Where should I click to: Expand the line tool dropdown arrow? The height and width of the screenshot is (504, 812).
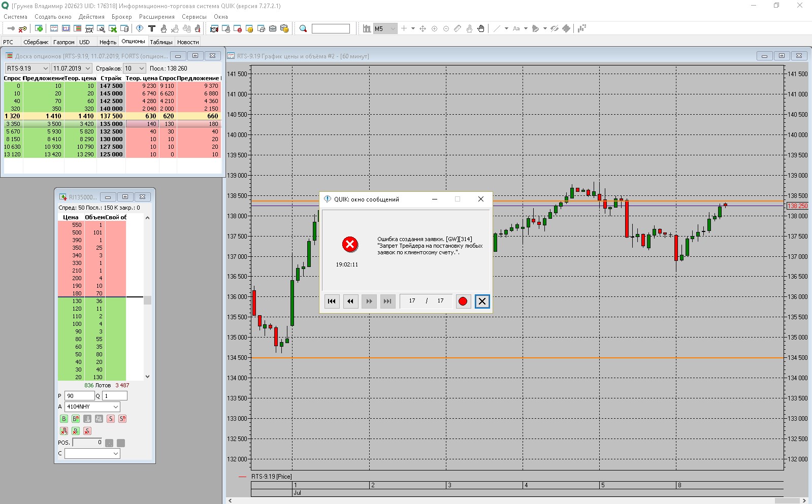[506, 28]
